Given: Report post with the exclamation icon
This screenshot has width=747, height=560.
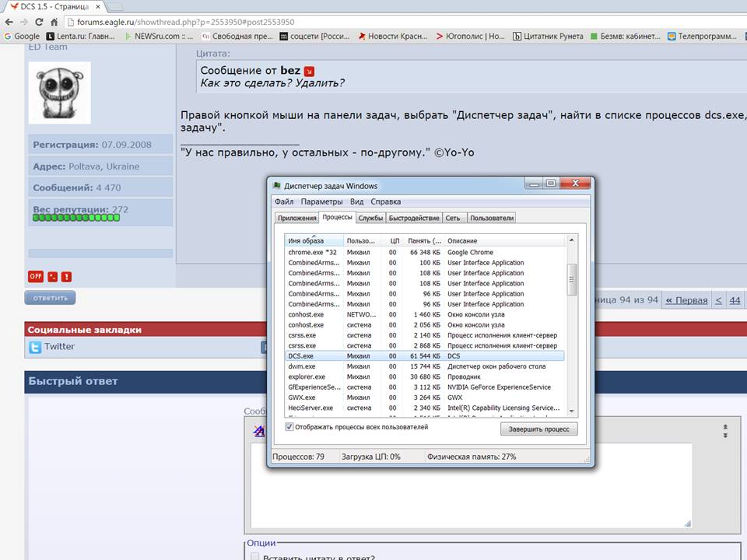Looking at the screenshot, I should [67, 277].
